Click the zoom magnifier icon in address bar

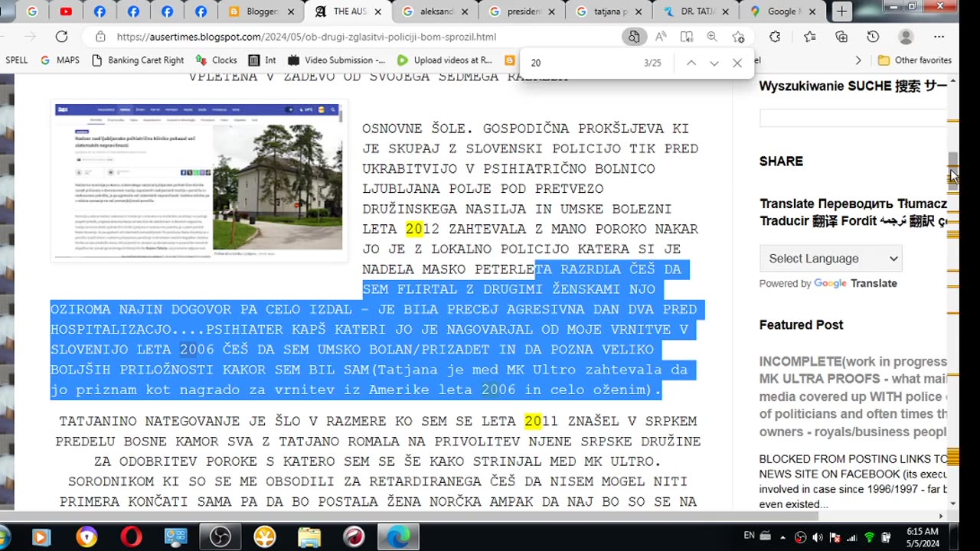point(712,37)
